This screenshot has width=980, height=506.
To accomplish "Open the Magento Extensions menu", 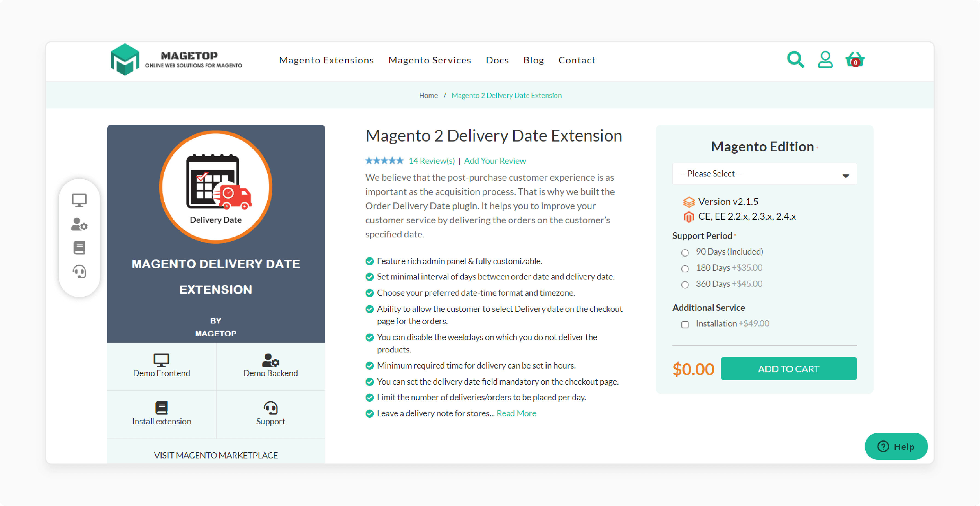I will 326,60.
